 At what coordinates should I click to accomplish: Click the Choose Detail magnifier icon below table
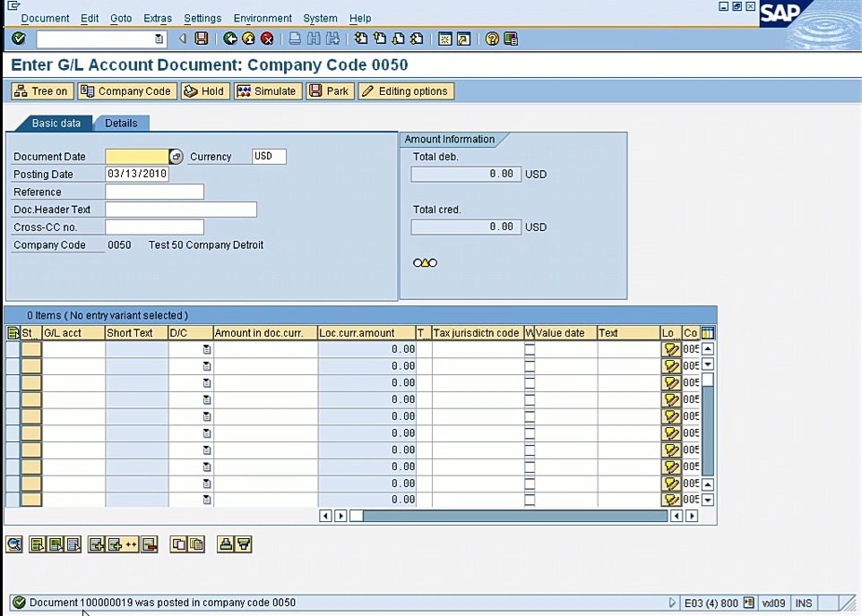(14, 544)
